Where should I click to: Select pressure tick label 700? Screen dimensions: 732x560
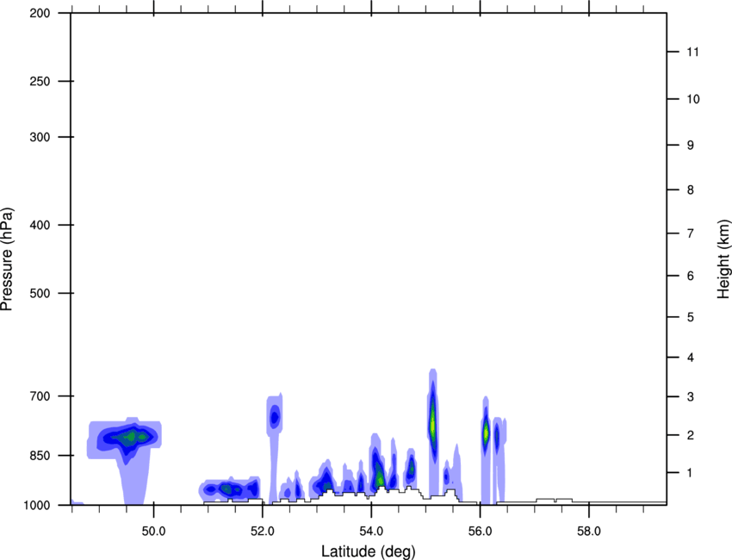point(40,396)
